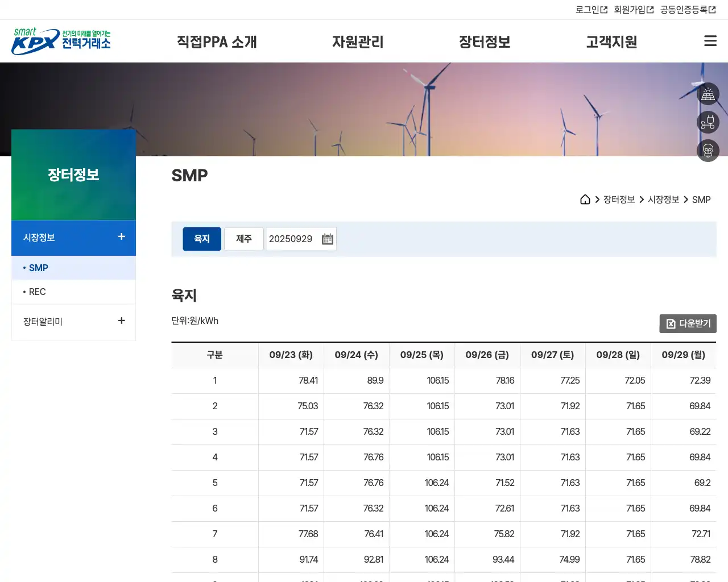Open the 고객지원 navigation menu
This screenshot has height=582, width=728.
click(x=611, y=41)
